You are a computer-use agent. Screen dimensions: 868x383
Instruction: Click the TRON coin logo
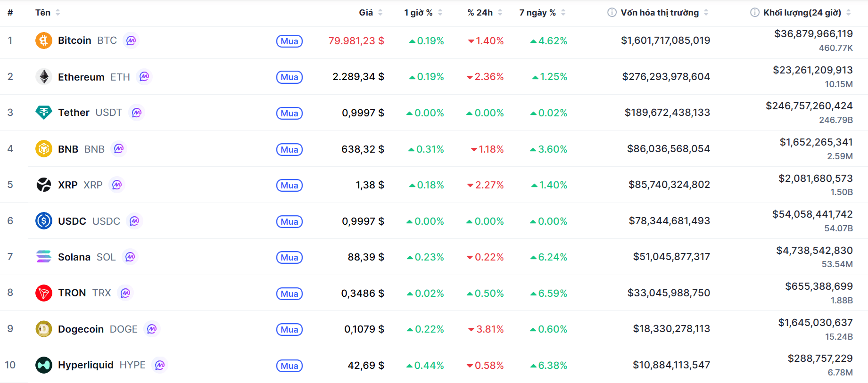point(44,293)
